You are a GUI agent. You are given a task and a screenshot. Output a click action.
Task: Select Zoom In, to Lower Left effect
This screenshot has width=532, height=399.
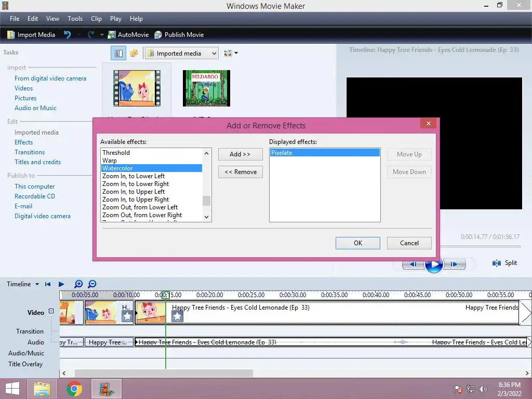click(x=151, y=176)
